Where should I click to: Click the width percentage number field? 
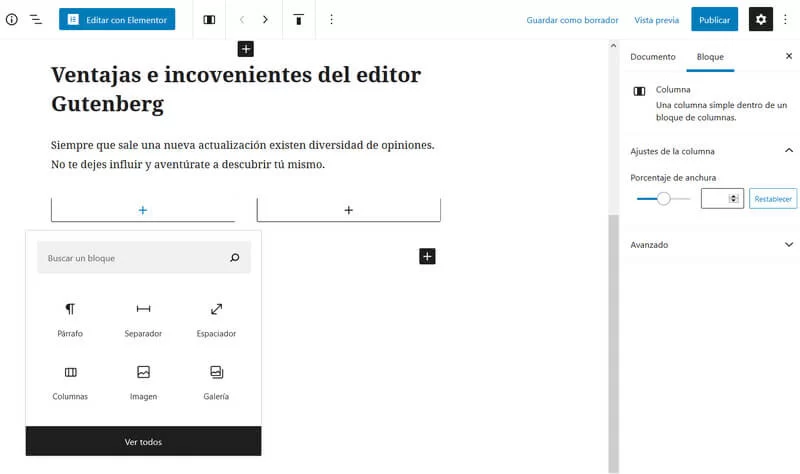pos(722,198)
